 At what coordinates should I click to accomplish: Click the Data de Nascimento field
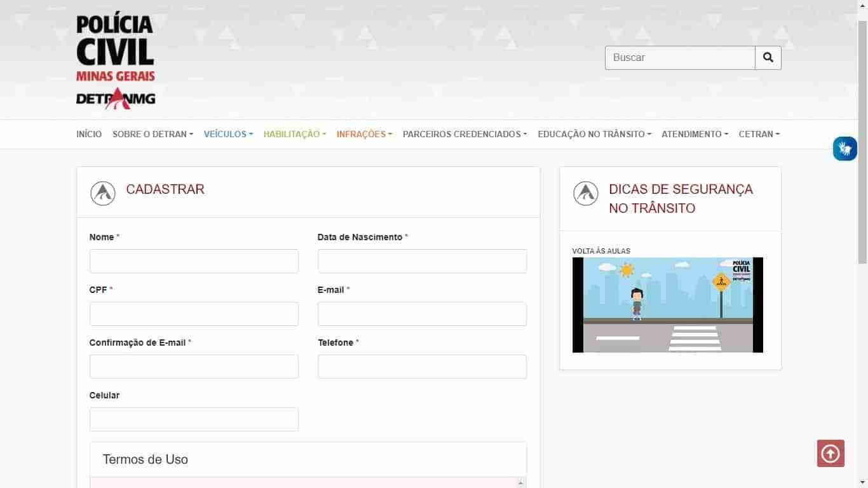tap(422, 261)
